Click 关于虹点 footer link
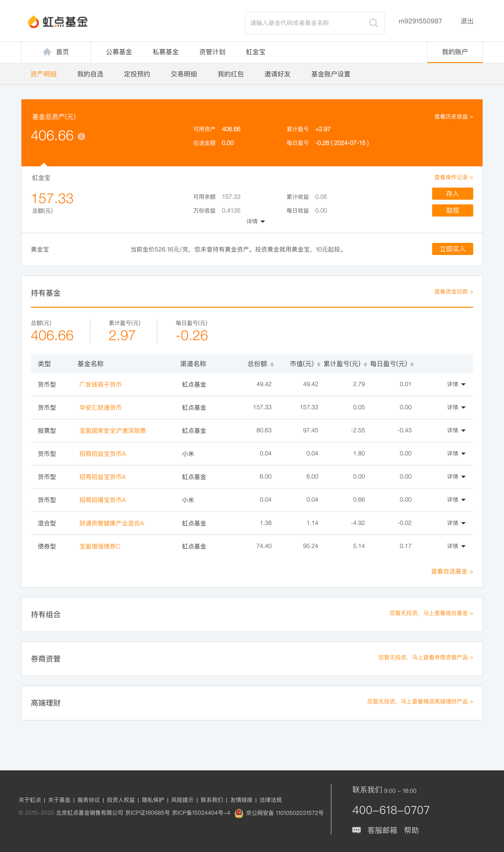 point(30,800)
